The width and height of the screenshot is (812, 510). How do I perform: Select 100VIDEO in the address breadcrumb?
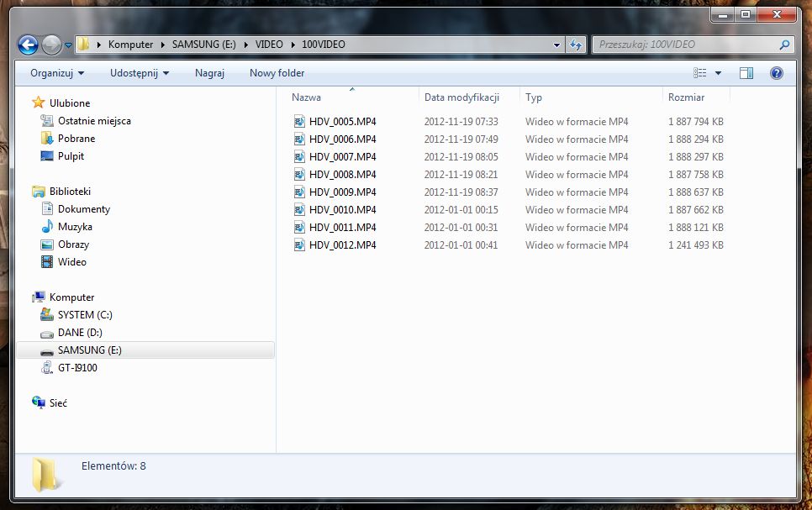(323, 45)
